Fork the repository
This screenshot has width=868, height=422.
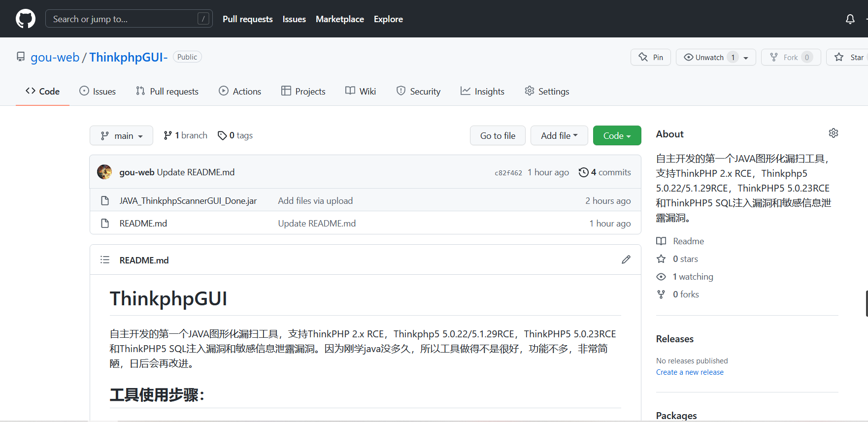click(x=791, y=57)
